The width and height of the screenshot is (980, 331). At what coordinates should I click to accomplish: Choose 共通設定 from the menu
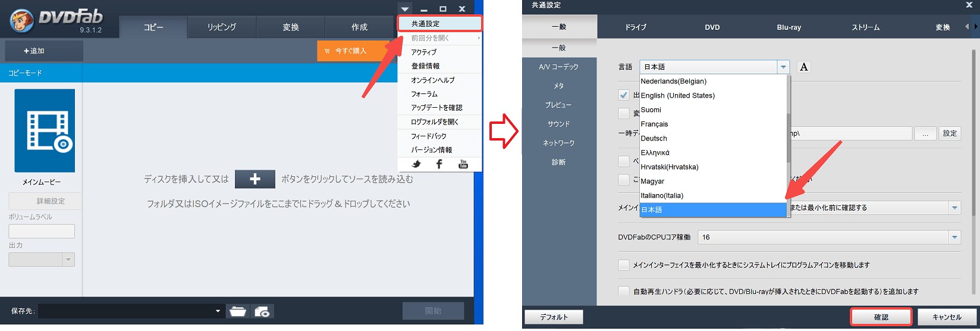tap(439, 24)
